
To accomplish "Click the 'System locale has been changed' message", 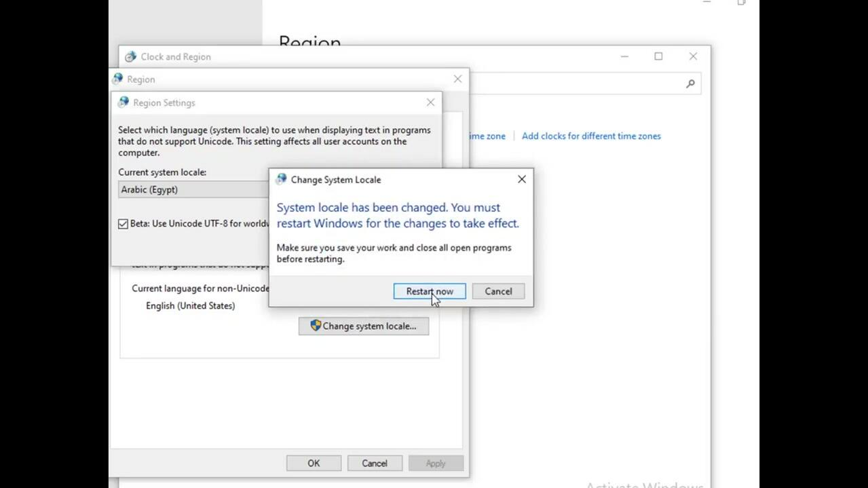I will pyautogui.click(x=398, y=215).
